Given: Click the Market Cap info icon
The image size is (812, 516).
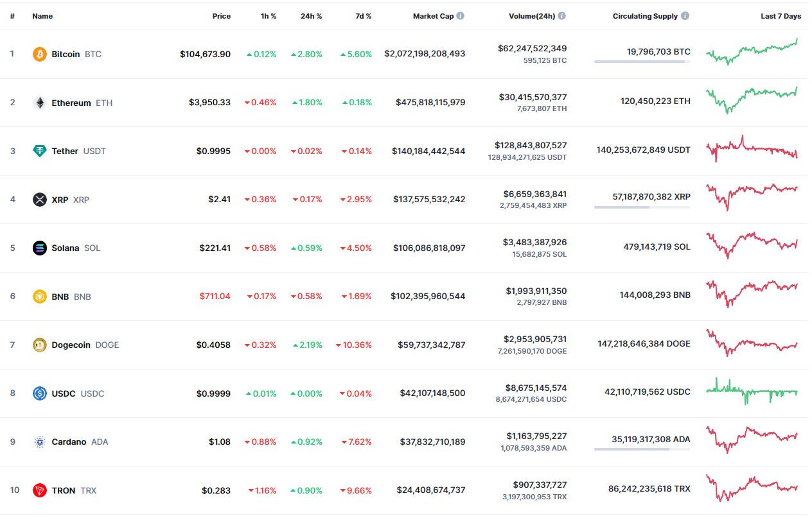Looking at the screenshot, I should point(461,16).
